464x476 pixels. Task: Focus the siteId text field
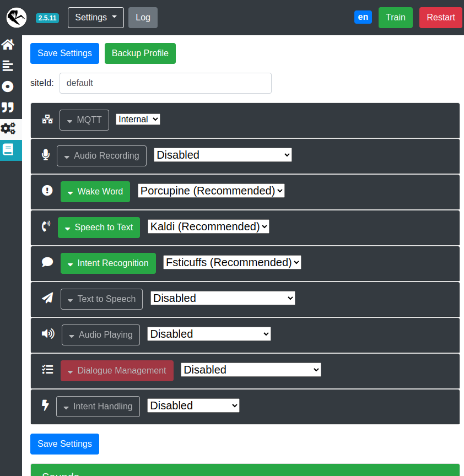(x=165, y=83)
